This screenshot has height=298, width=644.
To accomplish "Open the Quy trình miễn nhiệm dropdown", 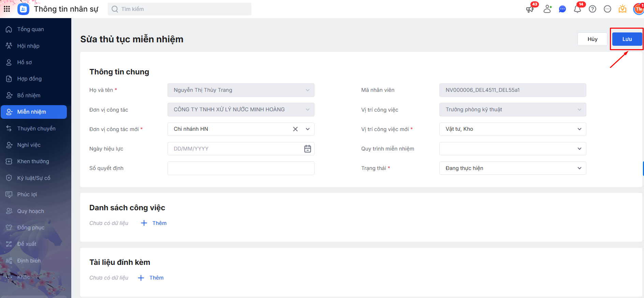I will tap(579, 149).
